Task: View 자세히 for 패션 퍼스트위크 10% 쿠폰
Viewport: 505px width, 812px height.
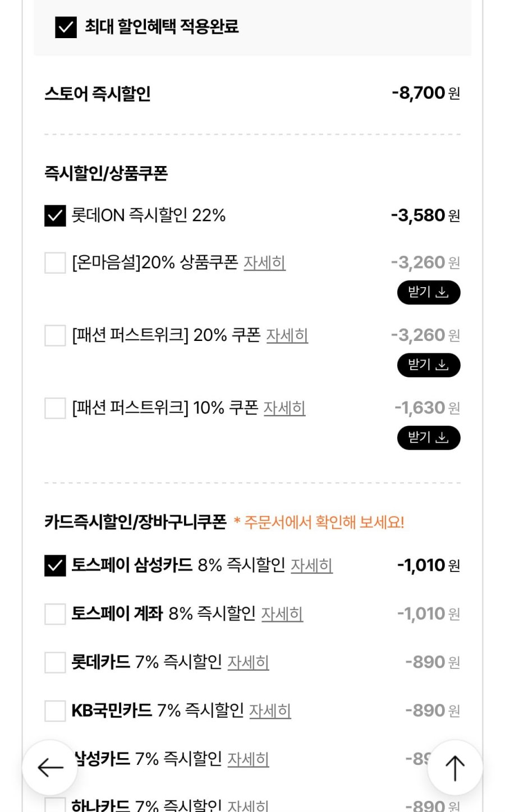Action: point(284,408)
